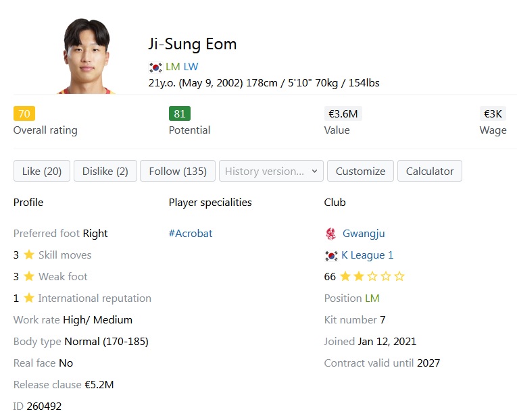The height and width of the screenshot is (420, 517).
Task: Click the Weak foot star icon
Action: [29, 277]
